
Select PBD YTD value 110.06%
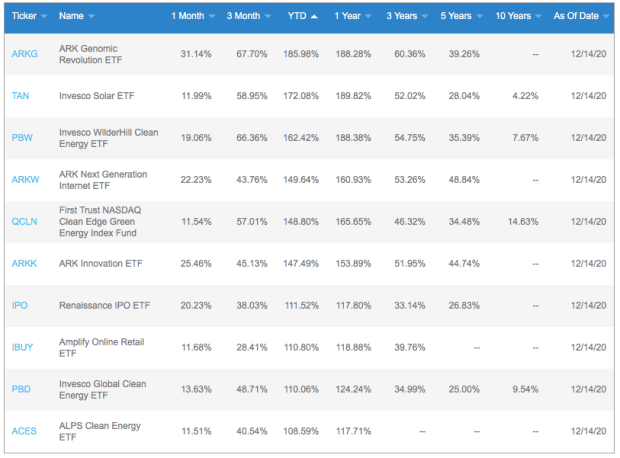click(x=301, y=389)
